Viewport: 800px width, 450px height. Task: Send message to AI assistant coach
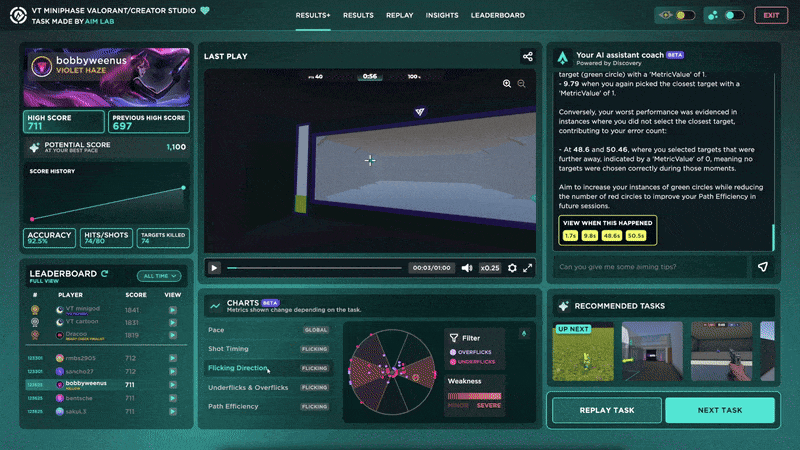[x=763, y=267]
